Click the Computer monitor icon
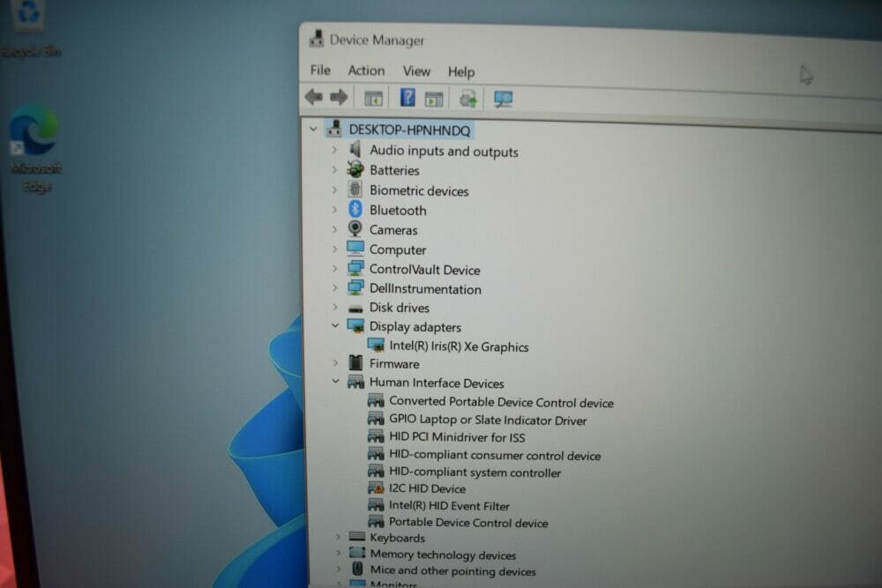The image size is (882, 588). (x=355, y=248)
